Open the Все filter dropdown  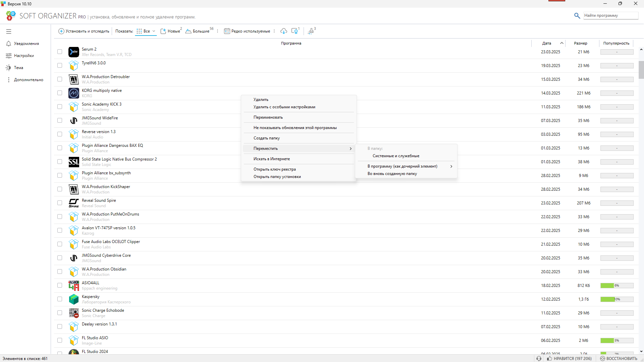(x=146, y=31)
